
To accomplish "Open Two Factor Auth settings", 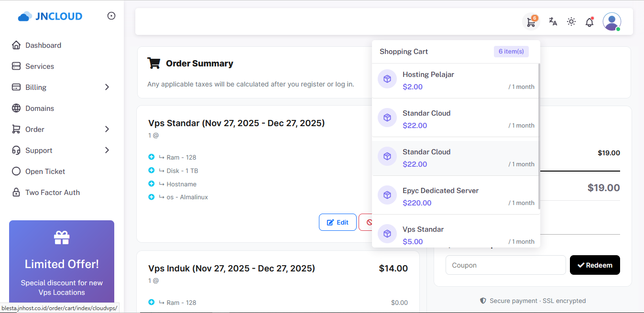I will [x=52, y=193].
